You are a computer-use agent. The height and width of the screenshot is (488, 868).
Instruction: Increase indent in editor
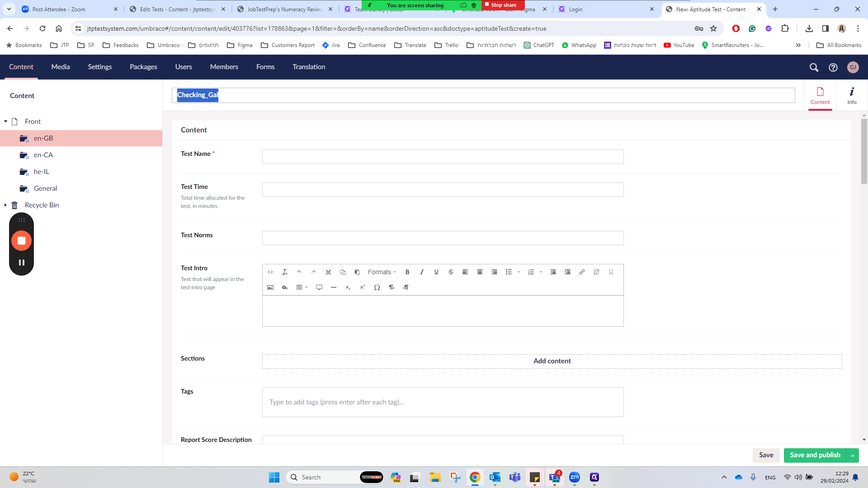tap(567, 272)
